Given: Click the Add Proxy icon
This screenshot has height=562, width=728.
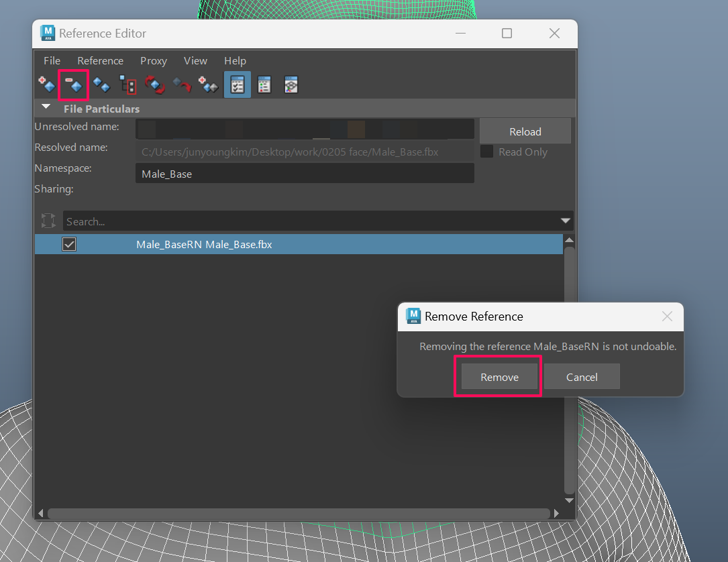Looking at the screenshot, I should click(209, 85).
